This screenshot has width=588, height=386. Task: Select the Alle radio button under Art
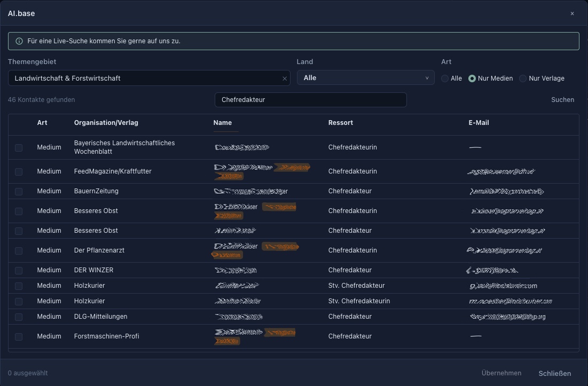[x=445, y=78]
